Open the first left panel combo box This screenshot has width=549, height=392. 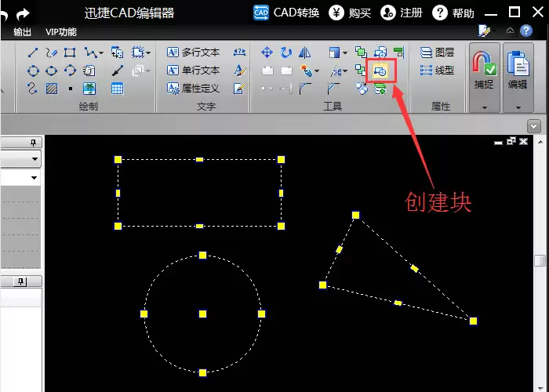coord(20,159)
